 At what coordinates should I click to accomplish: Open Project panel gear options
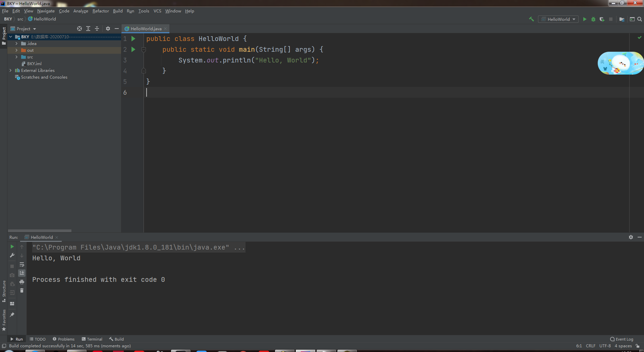108,29
